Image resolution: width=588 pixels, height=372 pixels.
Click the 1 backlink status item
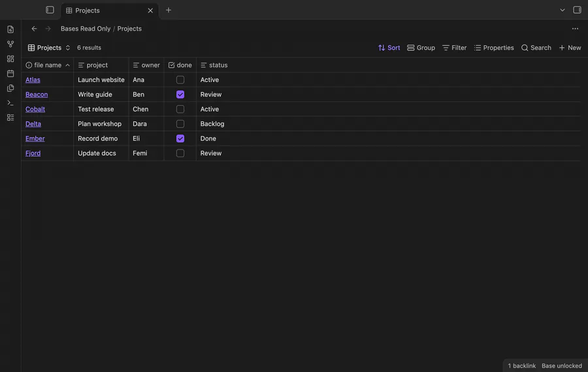[x=521, y=365]
